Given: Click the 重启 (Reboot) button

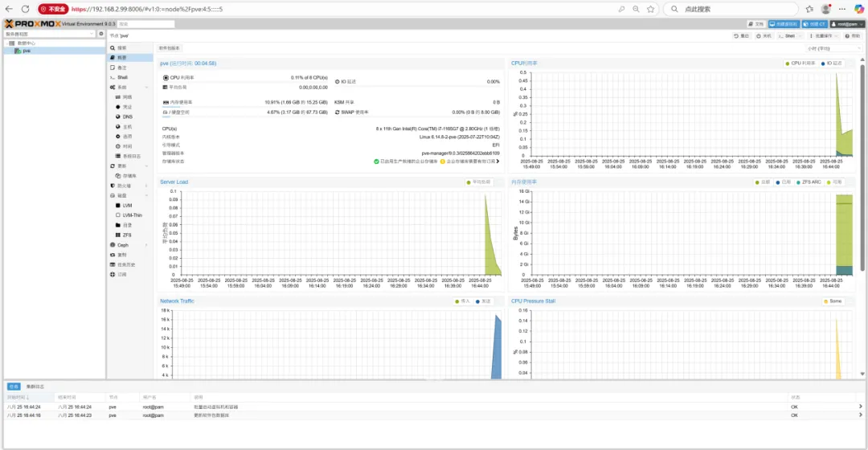Looking at the screenshot, I should [x=741, y=36].
